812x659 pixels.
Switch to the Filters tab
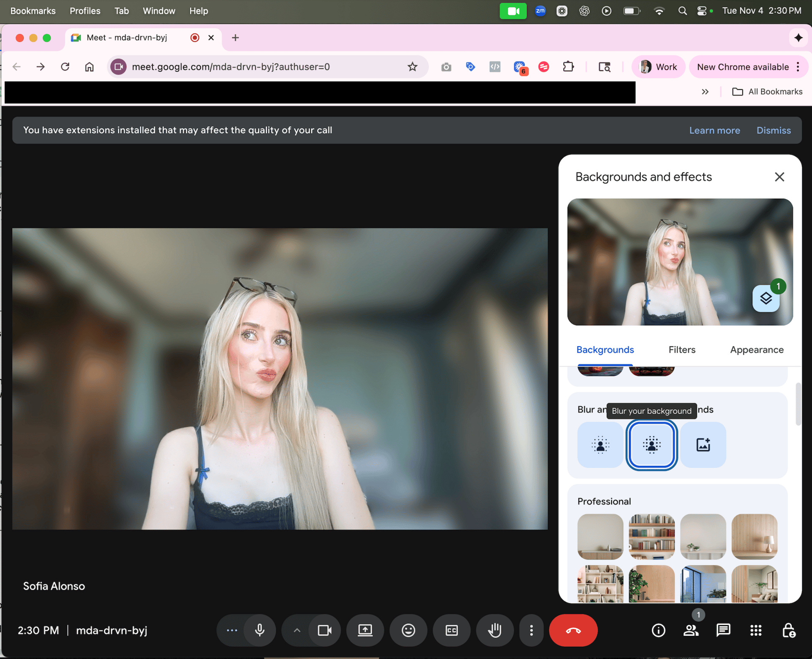(x=682, y=350)
